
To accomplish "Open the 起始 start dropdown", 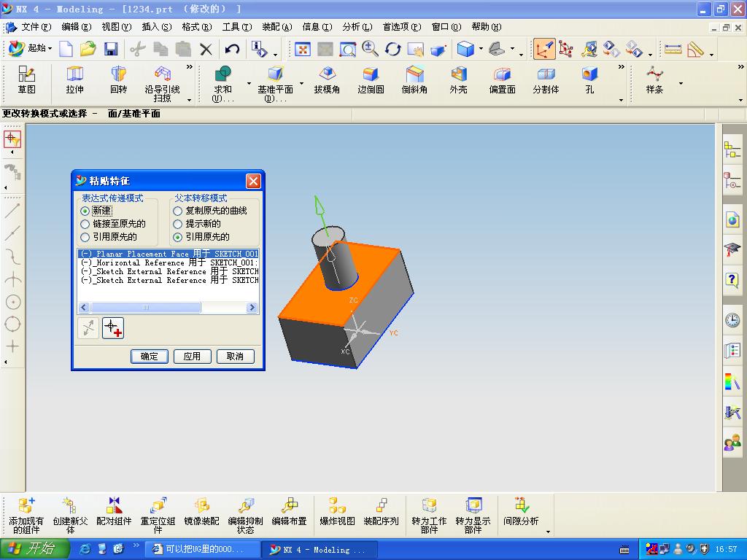I will (x=31, y=49).
